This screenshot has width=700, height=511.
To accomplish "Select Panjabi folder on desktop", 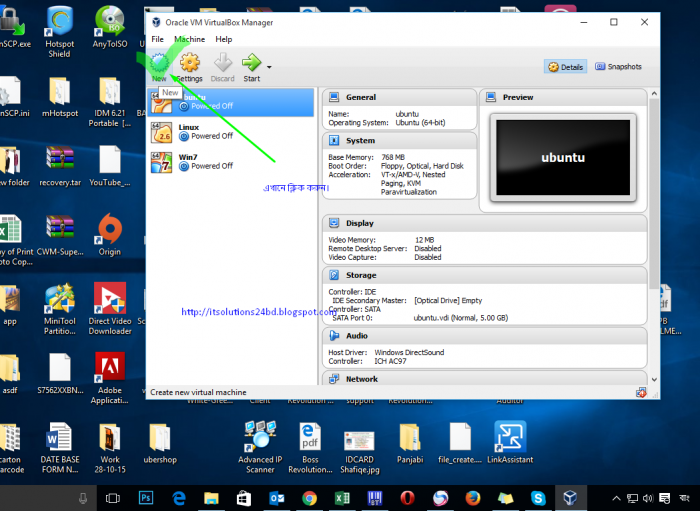I will tap(410, 444).
